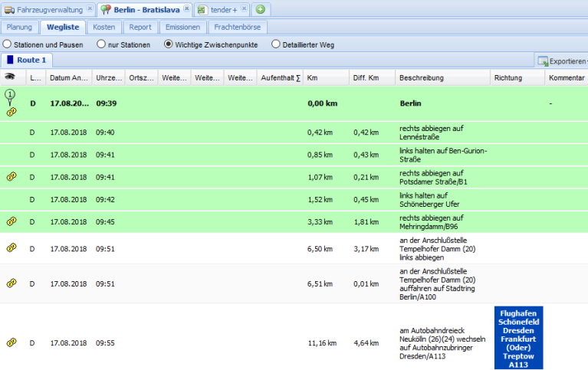Open the Frachtenbörse tab
Image resolution: width=588 pixels, height=370 pixels.
tap(237, 27)
